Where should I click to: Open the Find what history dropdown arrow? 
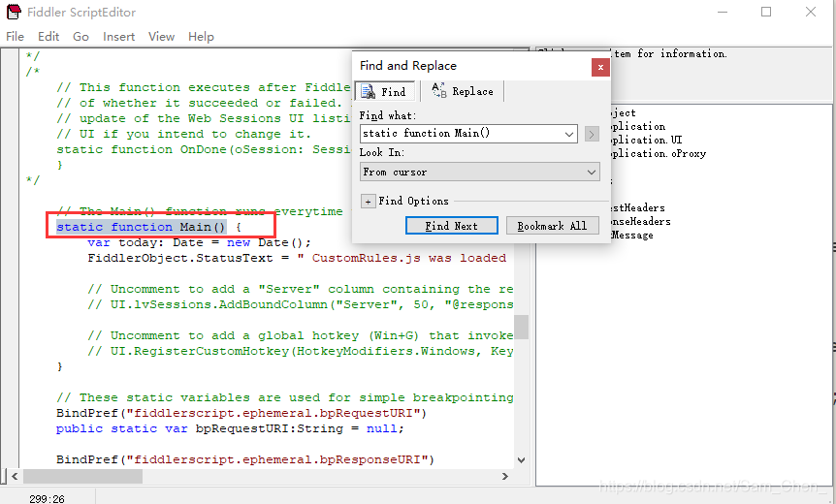tap(569, 134)
